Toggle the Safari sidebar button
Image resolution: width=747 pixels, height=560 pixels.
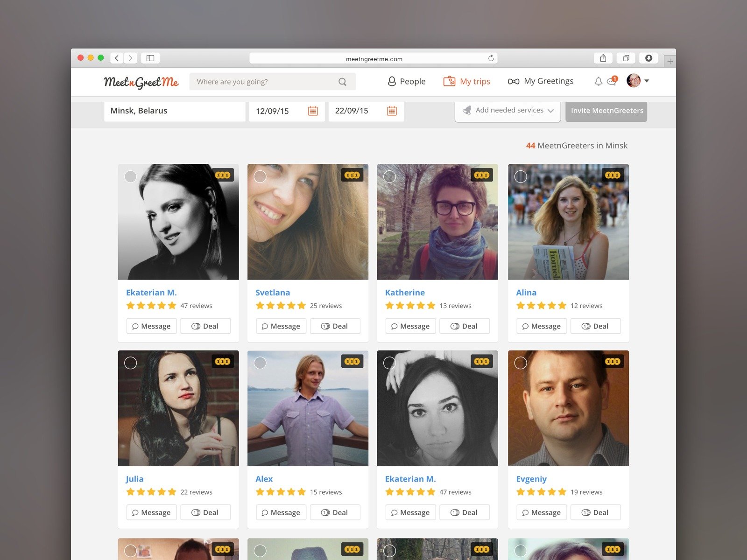(x=150, y=58)
